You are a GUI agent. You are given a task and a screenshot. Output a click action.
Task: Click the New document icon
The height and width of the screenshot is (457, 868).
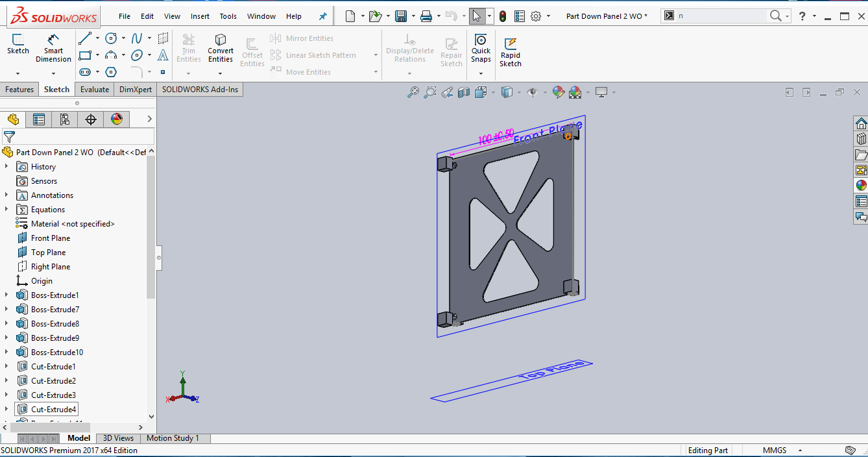coord(350,16)
